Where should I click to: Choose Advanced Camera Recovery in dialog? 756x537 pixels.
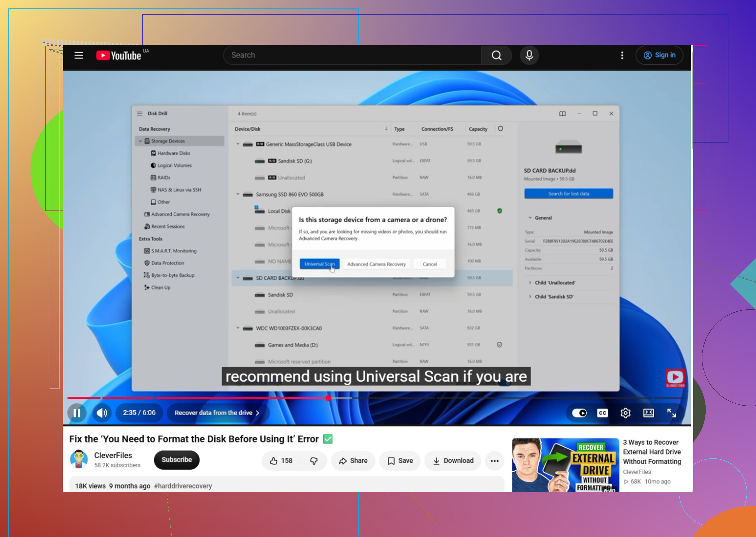[377, 264]
